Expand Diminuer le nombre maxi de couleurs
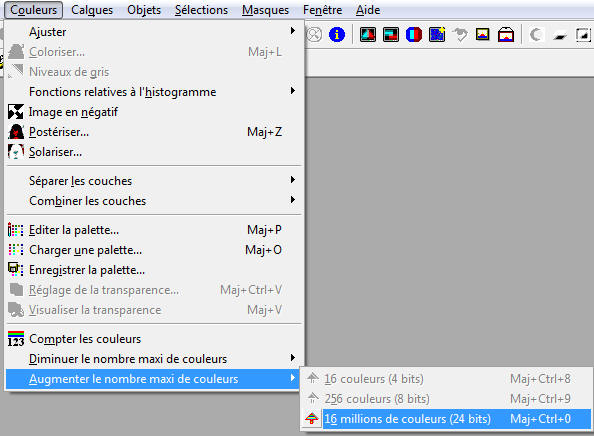594x436 pixels. (x=155, y=359)
